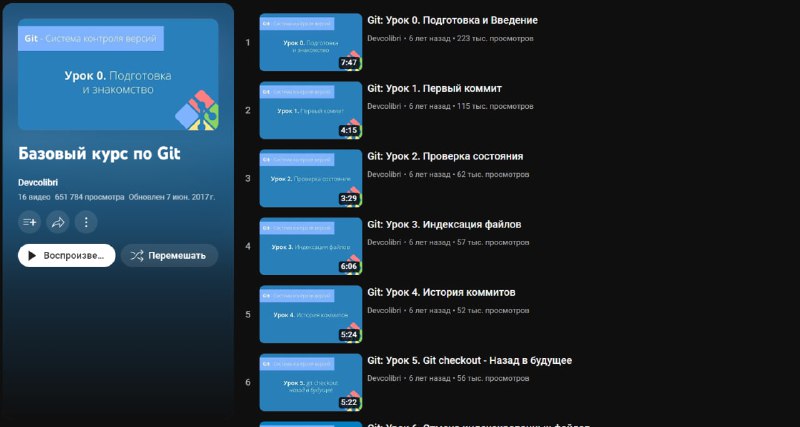
Task: Click the 115 тыс. просмотров text
Action: [495, 106]
